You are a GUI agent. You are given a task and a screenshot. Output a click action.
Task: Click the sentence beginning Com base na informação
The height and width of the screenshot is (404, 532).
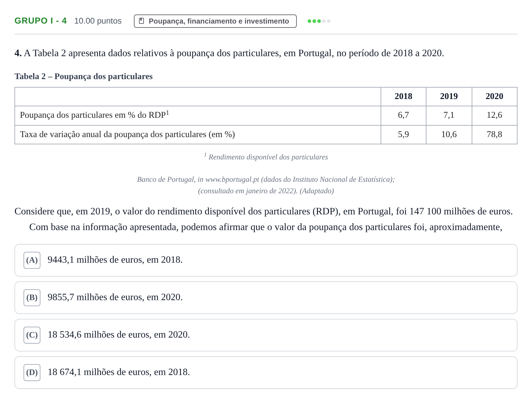coord(266,227)
